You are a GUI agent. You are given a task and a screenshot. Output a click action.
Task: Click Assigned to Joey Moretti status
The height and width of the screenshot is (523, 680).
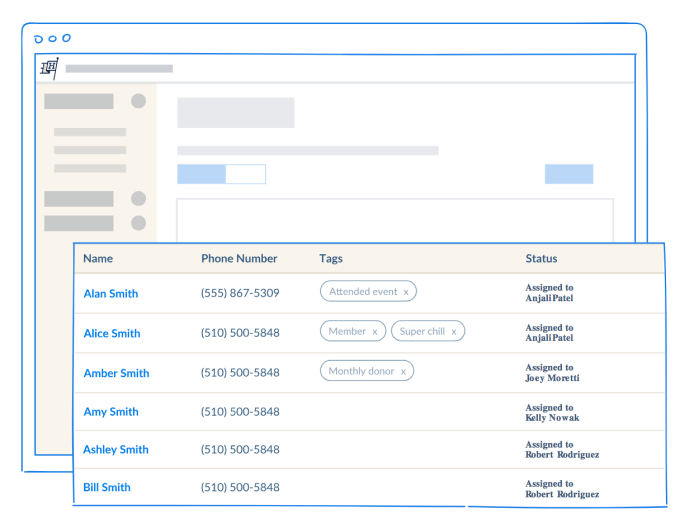tap(552, 373)
